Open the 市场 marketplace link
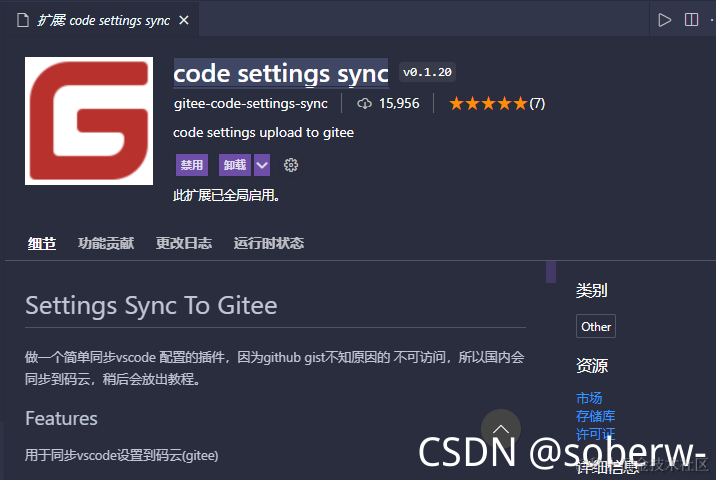This screenshot has width=716, height=480. click(589, 398)
